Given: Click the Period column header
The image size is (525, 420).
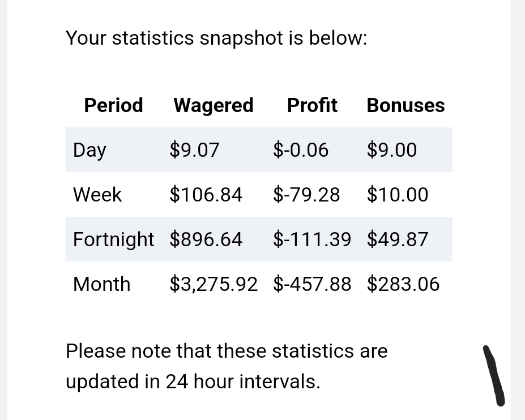Looking at the screenshot, I should pos(113,105).
